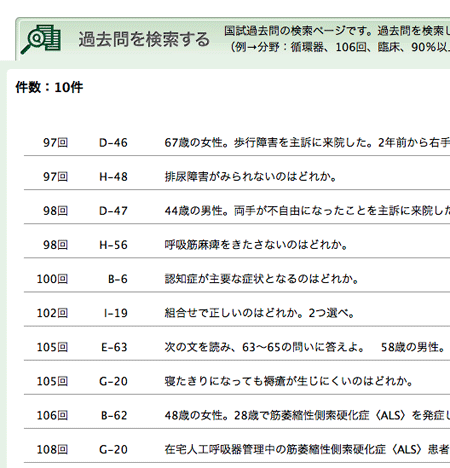
Task: Open 寝たきりになっても褥瘡が生じにくい question
Action: tap(289, 381)
